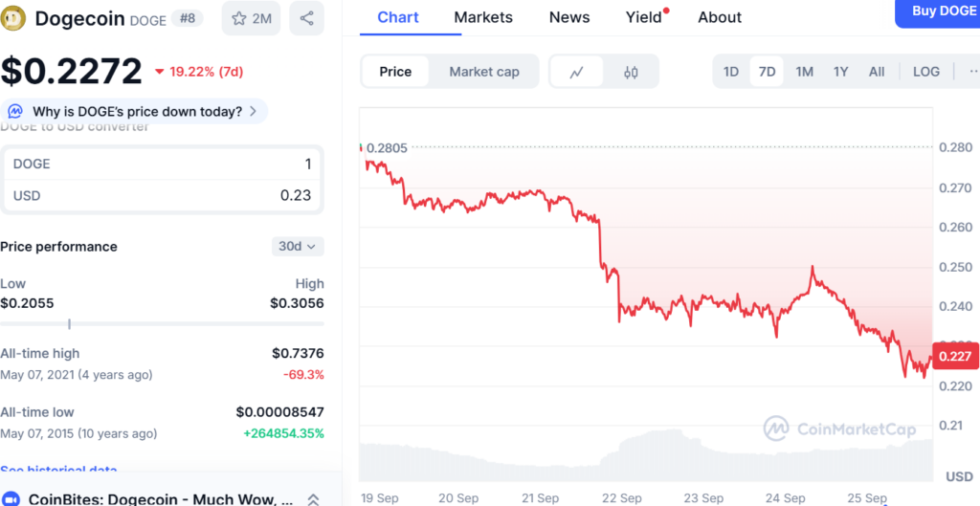Expand the CoinBites Dogecoin panel
Image resolution: width=980 pixels, height=506 pixels.
point(312,499)
